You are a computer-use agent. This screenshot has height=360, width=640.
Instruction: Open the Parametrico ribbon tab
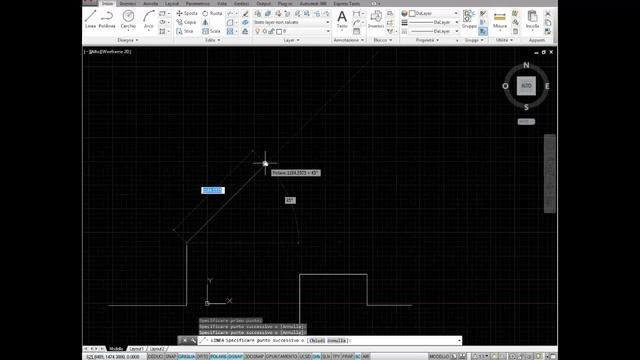tap(198, 4)
